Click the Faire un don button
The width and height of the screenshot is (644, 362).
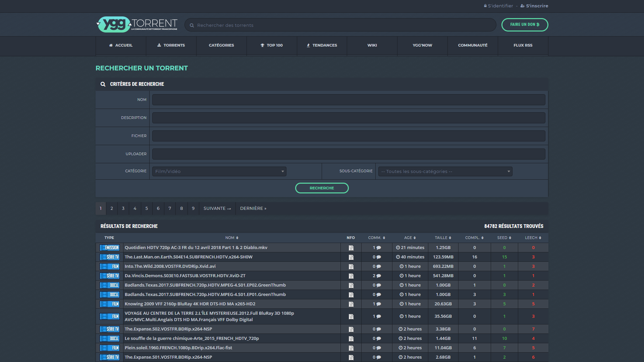[525, 24]
